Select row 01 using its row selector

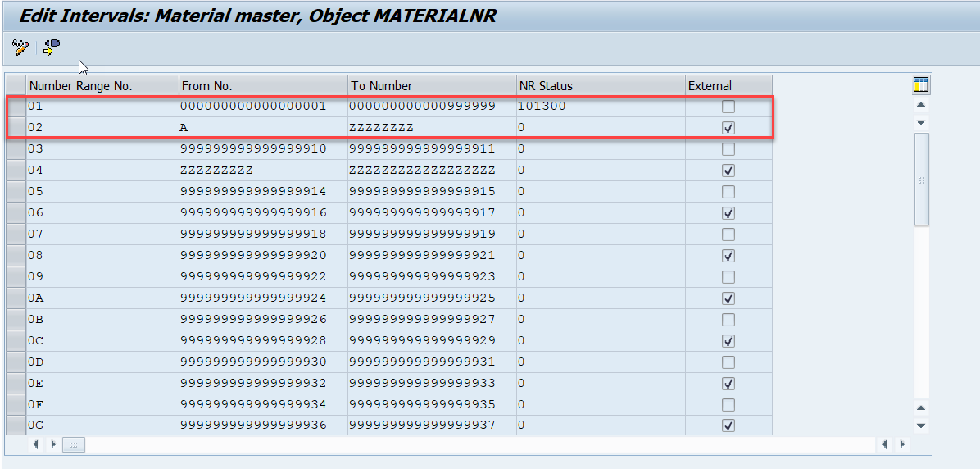pyautogui.click(x=16, y=107)
